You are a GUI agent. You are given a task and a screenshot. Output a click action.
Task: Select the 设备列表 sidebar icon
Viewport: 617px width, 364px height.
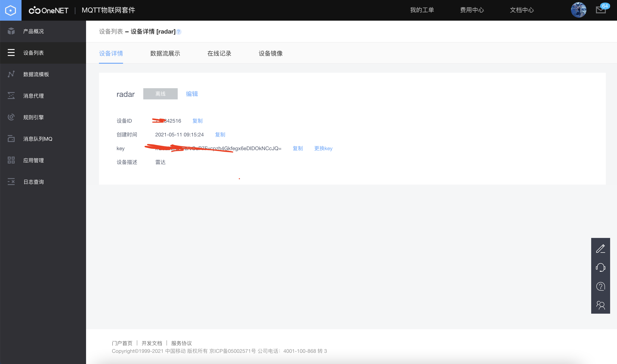coord(11,53)
